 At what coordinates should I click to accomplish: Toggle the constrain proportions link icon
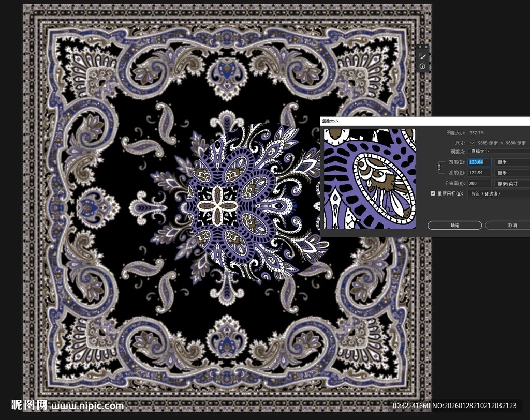point(439,167)
